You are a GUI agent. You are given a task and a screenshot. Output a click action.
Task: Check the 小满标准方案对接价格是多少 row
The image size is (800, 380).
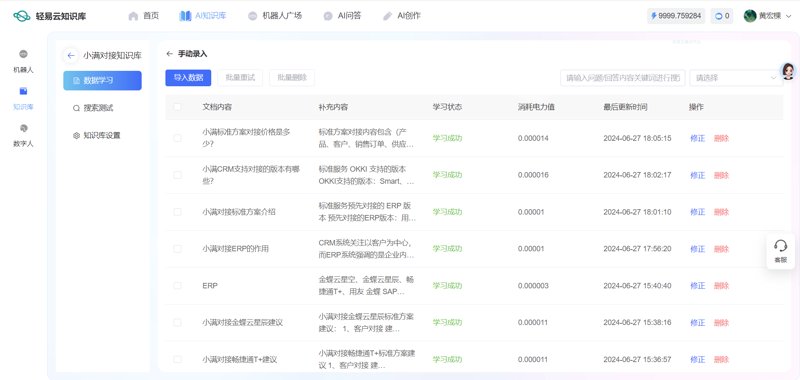point(177,138)
